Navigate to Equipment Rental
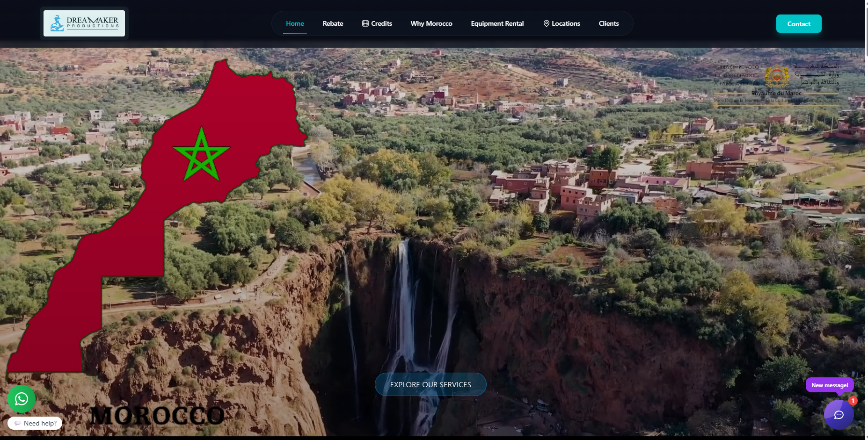The image size is (868, 440). coord(497,23)
